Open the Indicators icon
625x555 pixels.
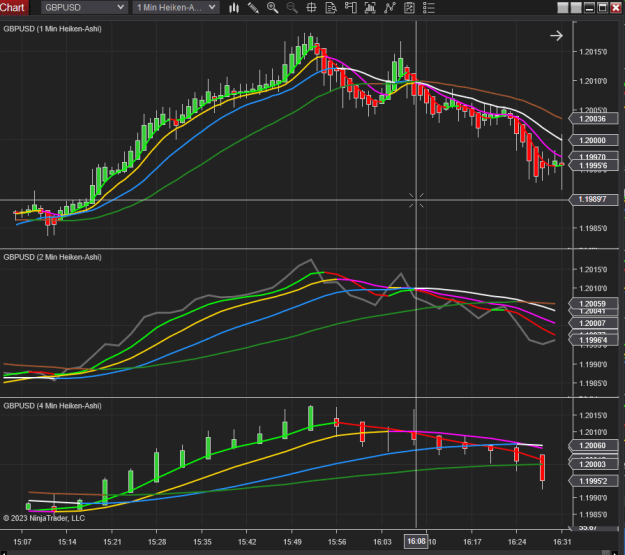[x=390, y=8]
